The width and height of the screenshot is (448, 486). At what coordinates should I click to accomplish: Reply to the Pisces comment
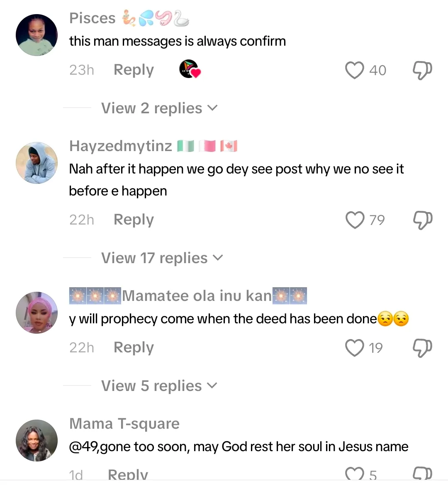click(134, 70)
